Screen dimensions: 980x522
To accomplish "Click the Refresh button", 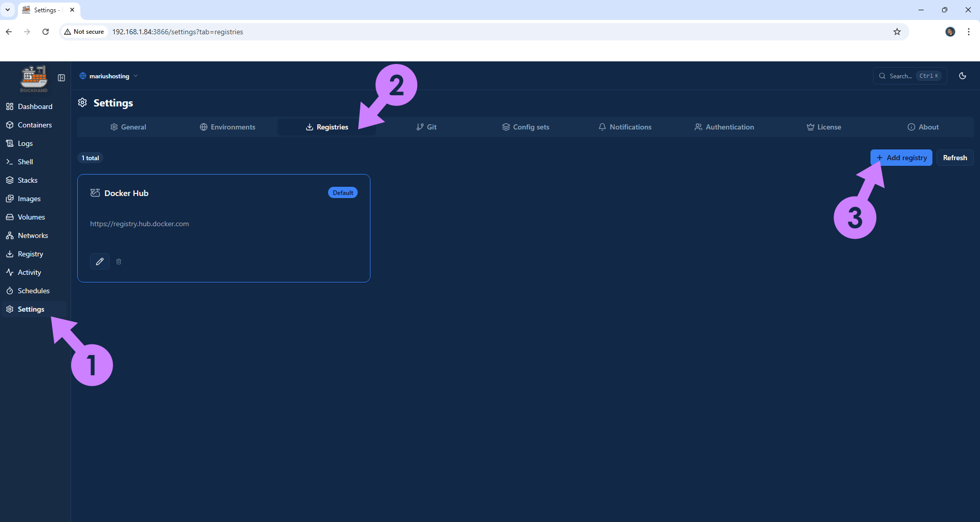I will point(955,158).
